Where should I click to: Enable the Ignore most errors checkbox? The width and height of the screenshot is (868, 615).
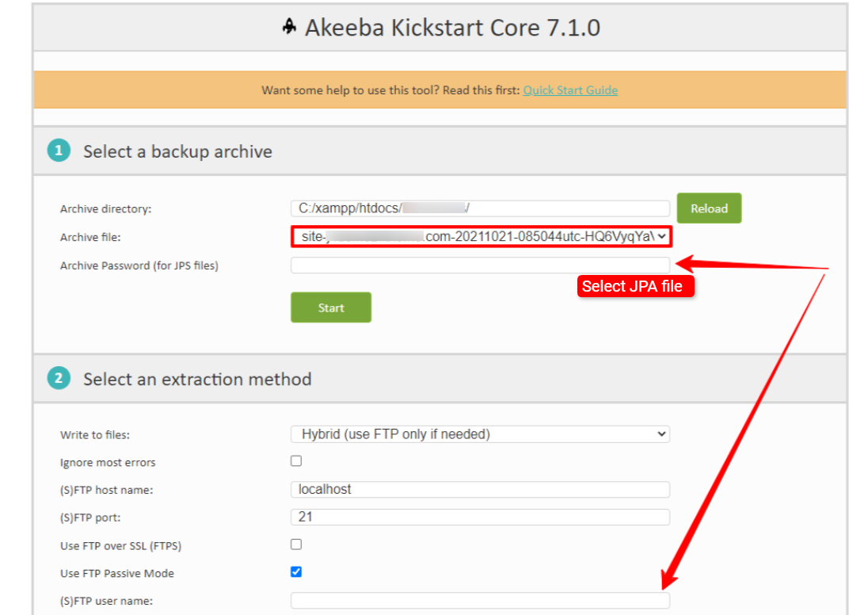click(296, 461)
